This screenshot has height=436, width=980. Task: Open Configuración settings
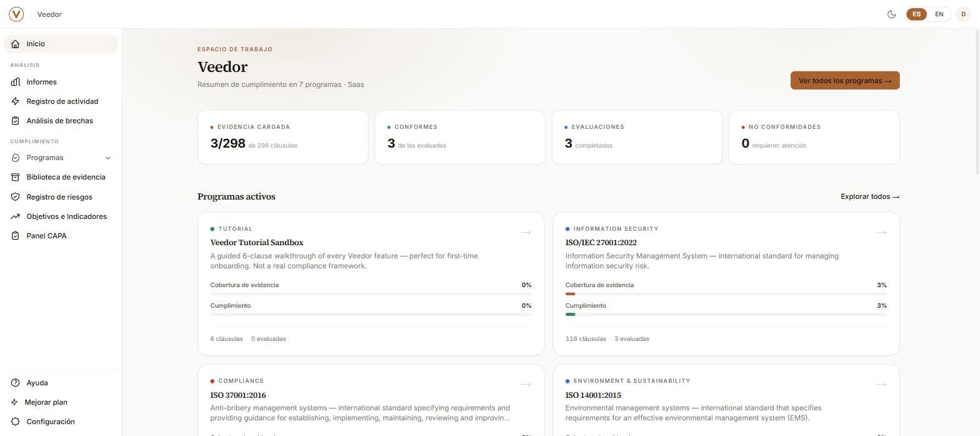(61, 422)
